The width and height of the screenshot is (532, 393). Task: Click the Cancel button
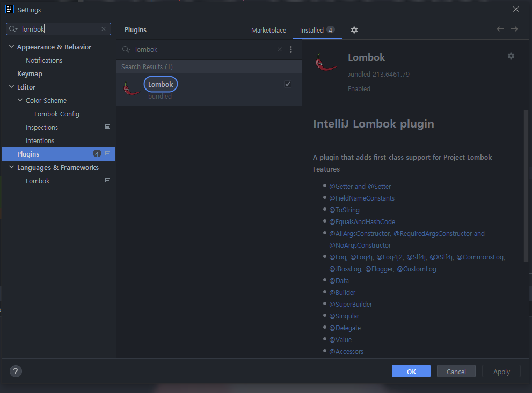[x=456, y=372]
